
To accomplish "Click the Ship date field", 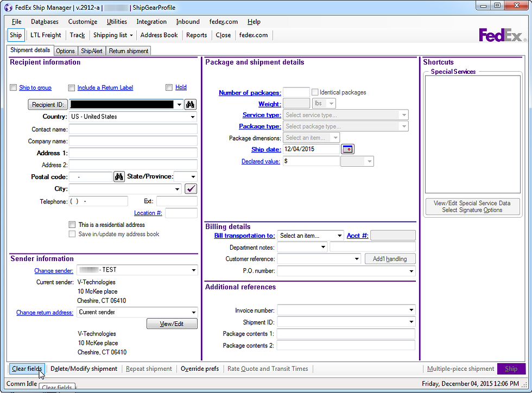I will [311, 149].
